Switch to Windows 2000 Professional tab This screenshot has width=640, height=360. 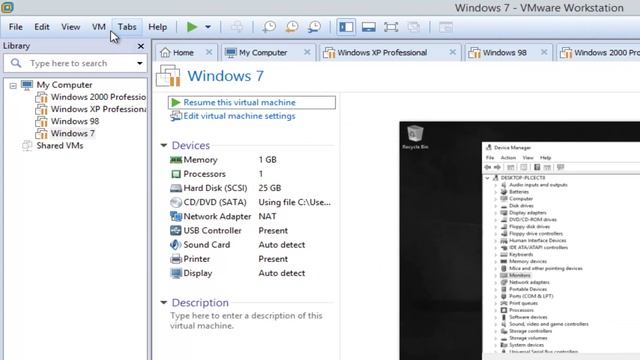click(x=599, y=53)
